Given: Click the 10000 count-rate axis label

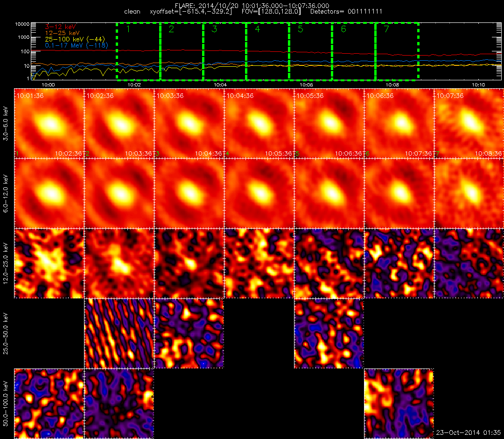Looking at the screenshot, I should [x=22, y=24].
